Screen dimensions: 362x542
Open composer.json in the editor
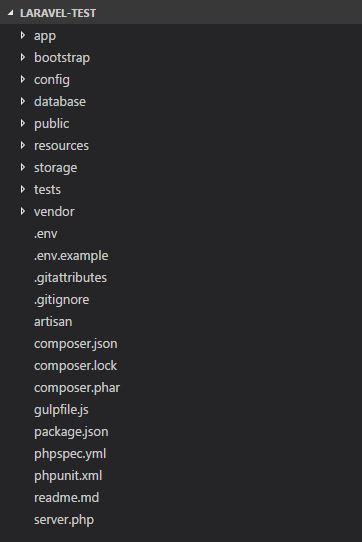(x=76, y=344)
